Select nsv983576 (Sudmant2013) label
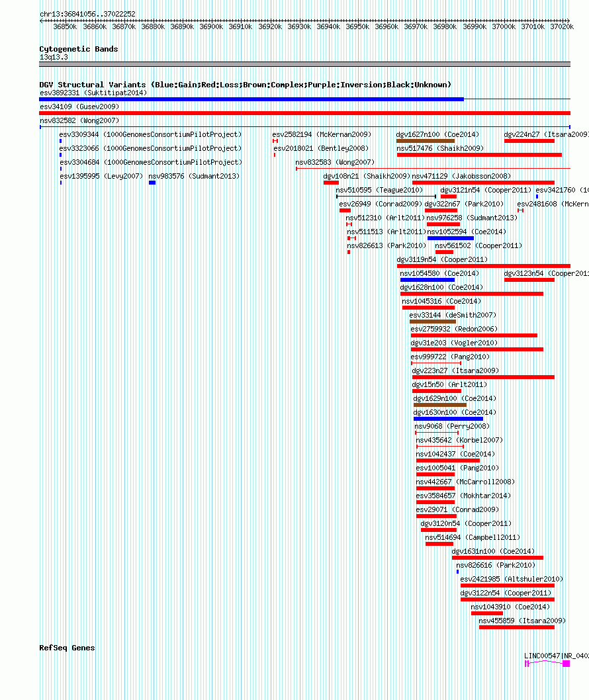The width and height of the screenshot is (589, 700). click(194, 177)
